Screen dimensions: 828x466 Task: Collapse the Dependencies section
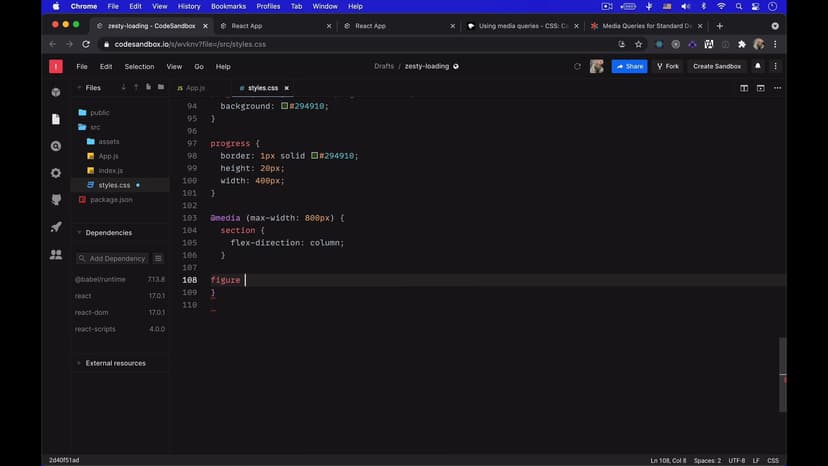coord(79,233)
